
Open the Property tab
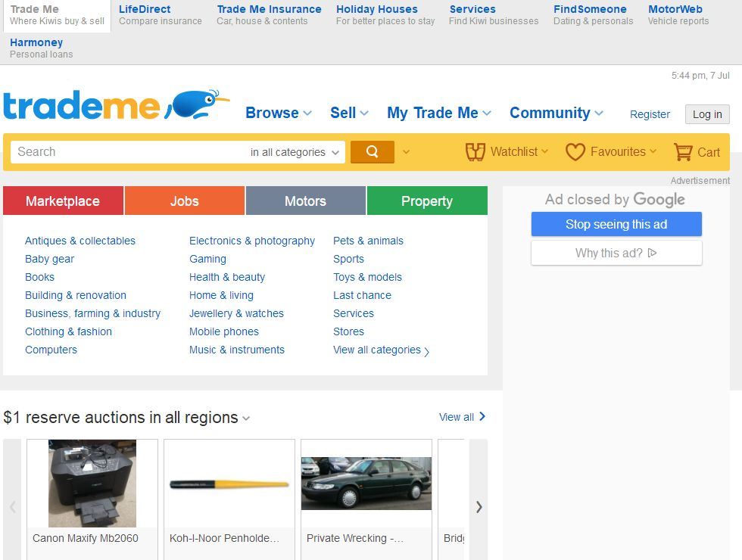click(x=427, y=201)
